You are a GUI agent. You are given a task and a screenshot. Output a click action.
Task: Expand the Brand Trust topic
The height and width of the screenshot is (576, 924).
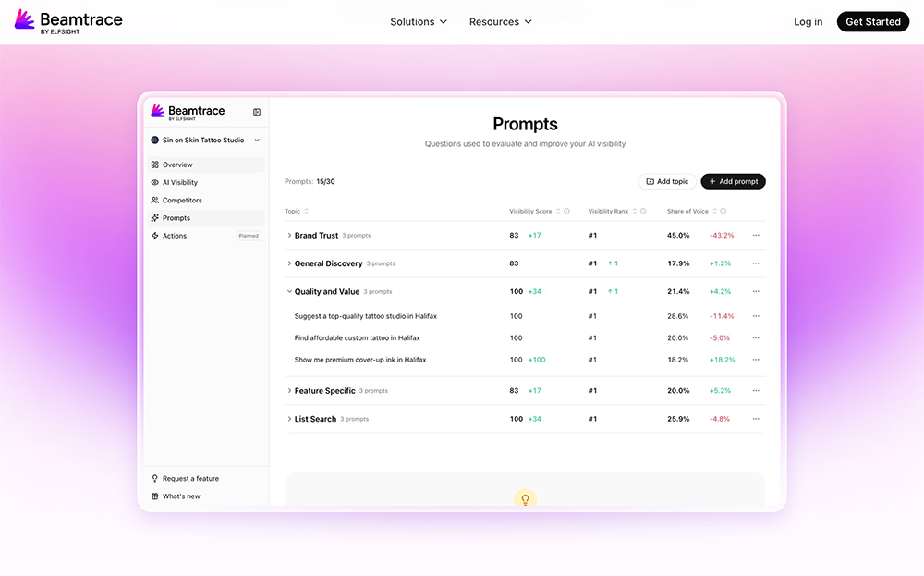(289, 235)
